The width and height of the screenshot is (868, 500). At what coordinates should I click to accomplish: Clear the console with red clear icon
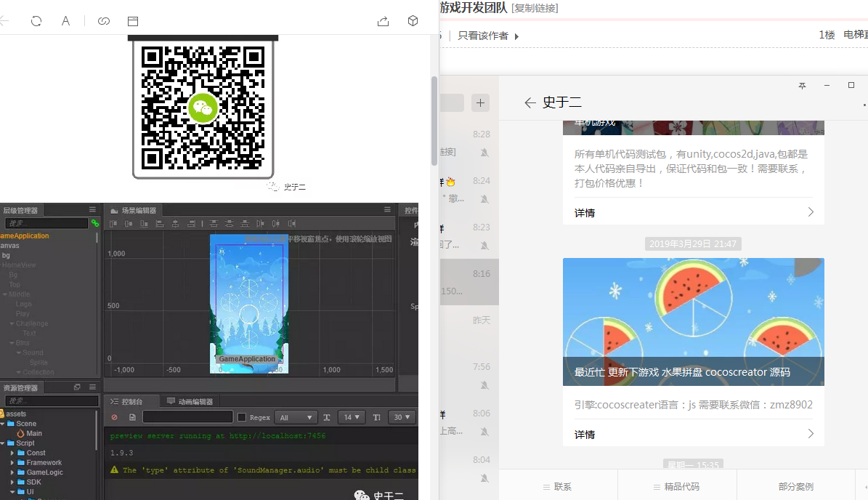[x=115, y=417]
